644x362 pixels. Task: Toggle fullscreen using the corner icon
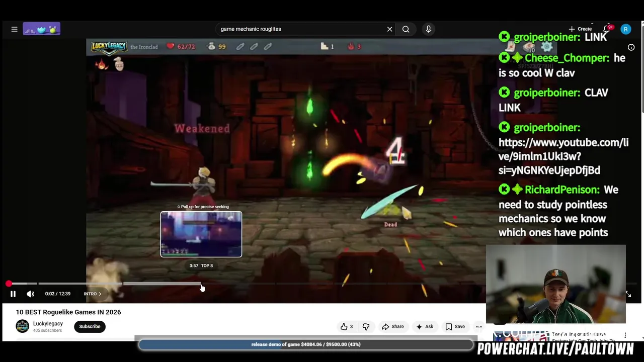[628, 294]
